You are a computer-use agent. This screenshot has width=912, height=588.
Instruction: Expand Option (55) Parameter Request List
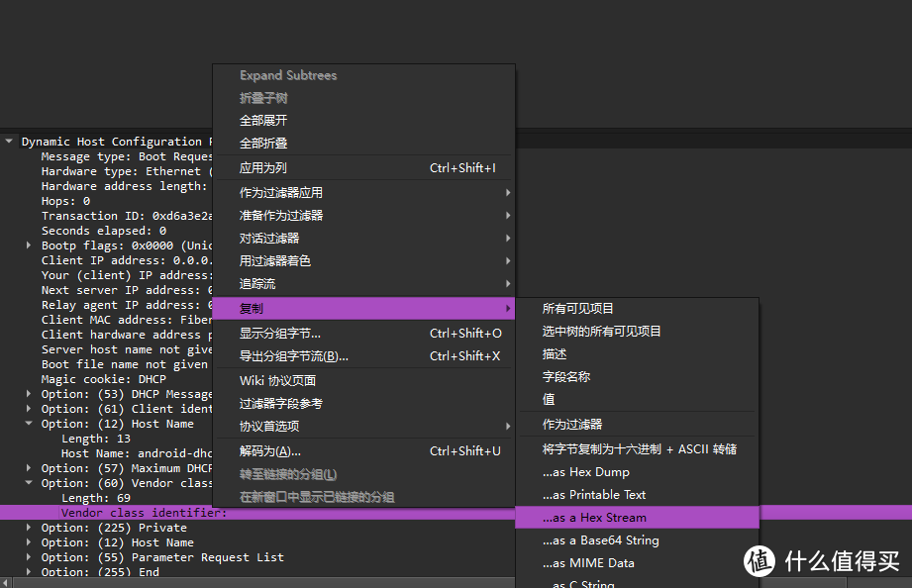29,556
